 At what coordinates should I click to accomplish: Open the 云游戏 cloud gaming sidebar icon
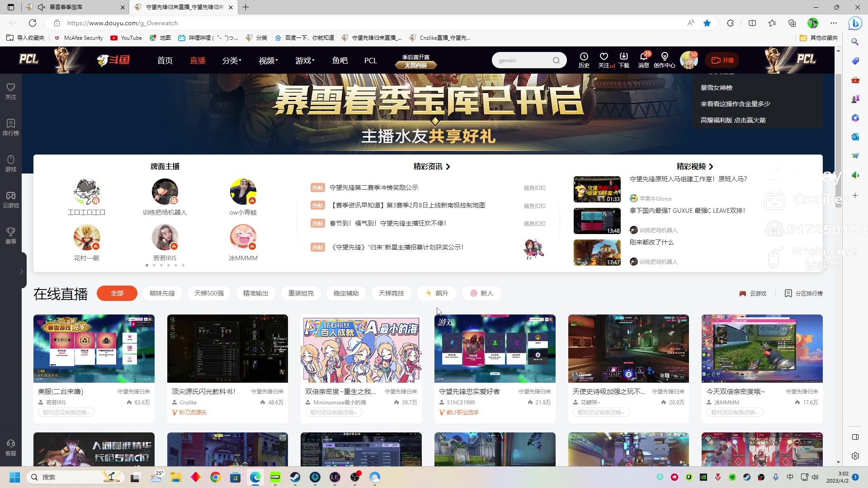(x=10, y=199)
